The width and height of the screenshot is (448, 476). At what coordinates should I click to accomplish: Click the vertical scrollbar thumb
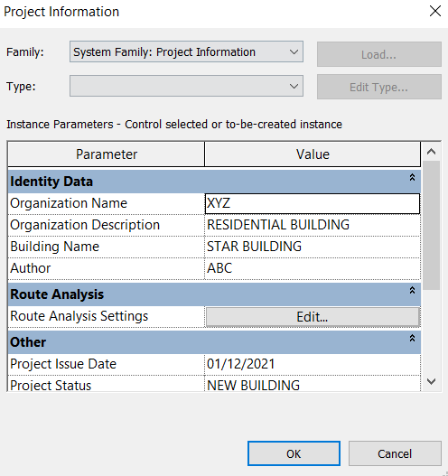point(431,225)
